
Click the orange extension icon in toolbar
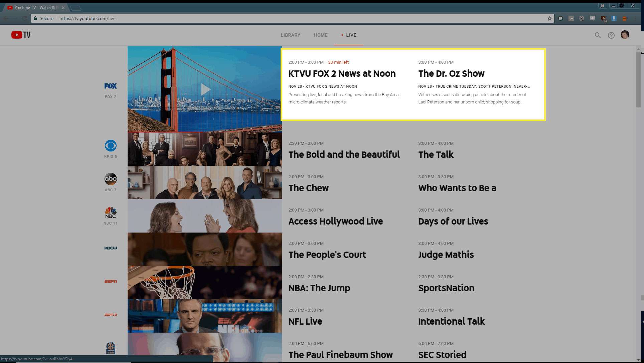pos(624,18)
